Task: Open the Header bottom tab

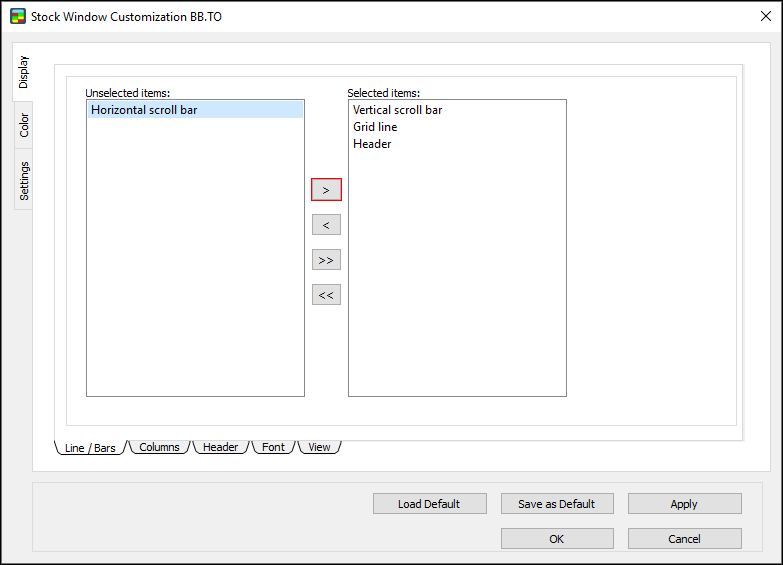Action: click(220, 447)
